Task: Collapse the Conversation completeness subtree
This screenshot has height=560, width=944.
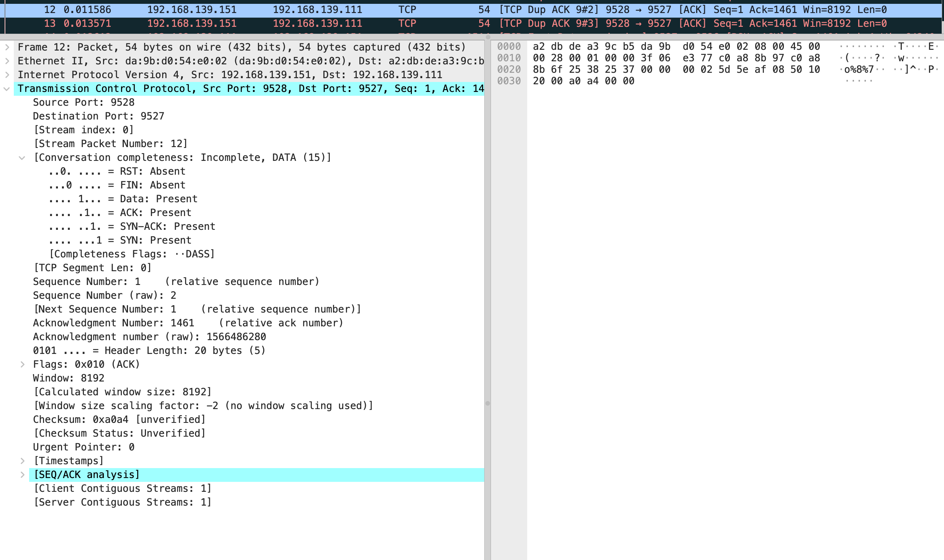Action: [x=22, y=157]
